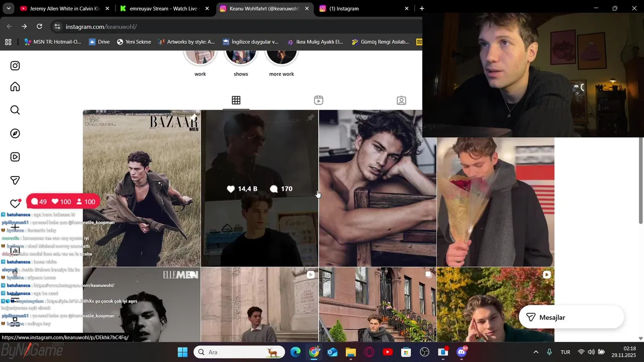Open notifications heart icon in sidebar
The image size is (644, 362).
15,204
